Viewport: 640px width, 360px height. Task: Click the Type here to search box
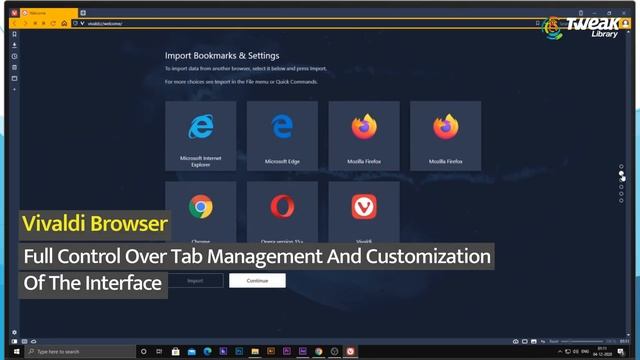pyautogui.click(x=80, y=351)
